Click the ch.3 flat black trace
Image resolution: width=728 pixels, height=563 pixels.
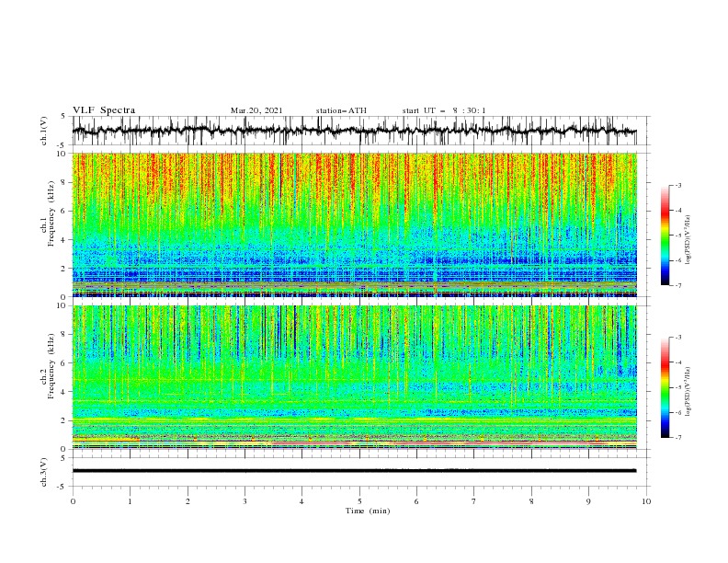pos(354,471)
